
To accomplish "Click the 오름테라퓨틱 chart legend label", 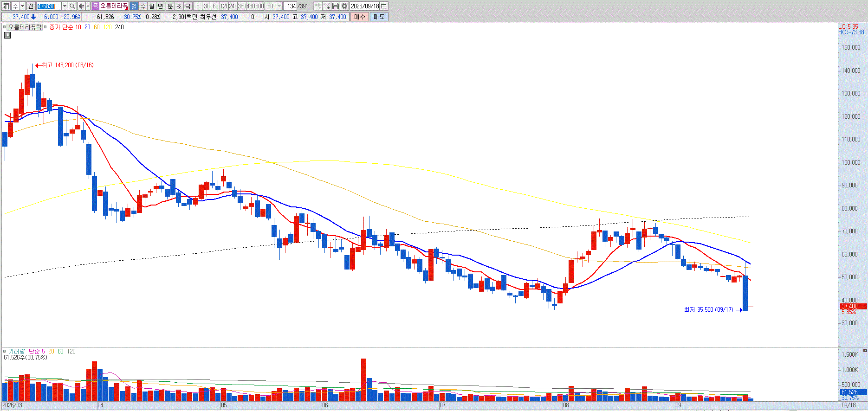I will [x=25, y=27].
